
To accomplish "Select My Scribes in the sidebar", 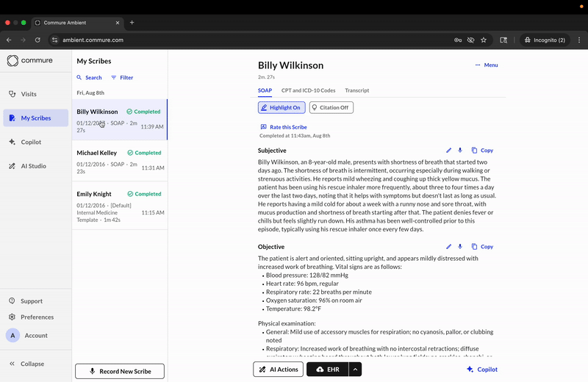I will (x=35, y=118).
